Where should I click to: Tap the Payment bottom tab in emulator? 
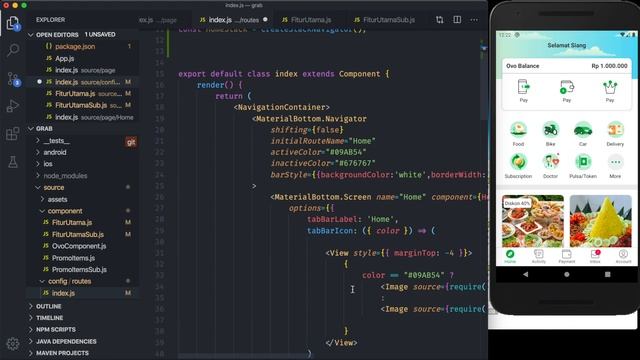(x=567, y=256)
